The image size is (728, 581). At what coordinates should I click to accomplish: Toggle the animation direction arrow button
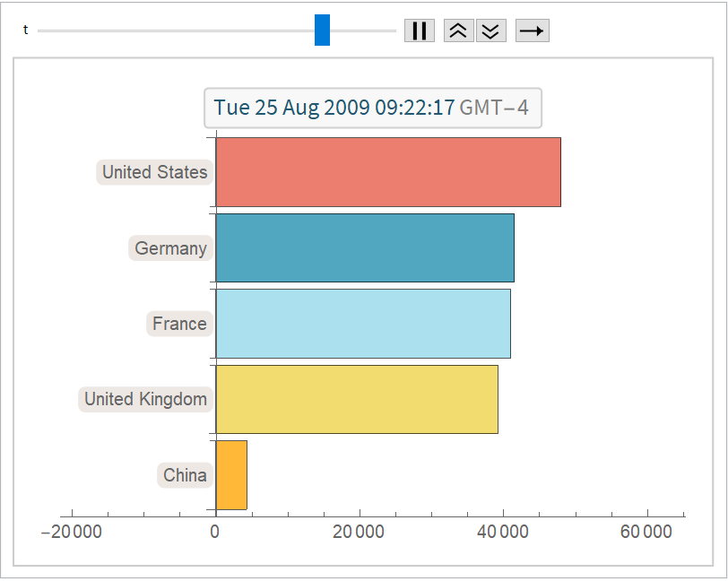point(532,30)
